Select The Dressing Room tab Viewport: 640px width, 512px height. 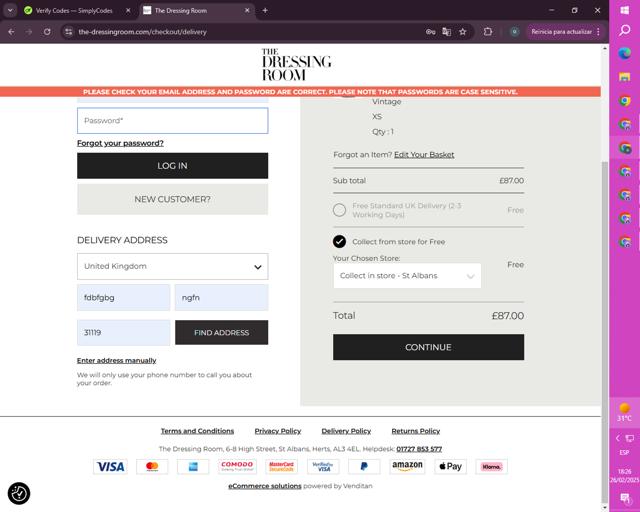(181, 11)
